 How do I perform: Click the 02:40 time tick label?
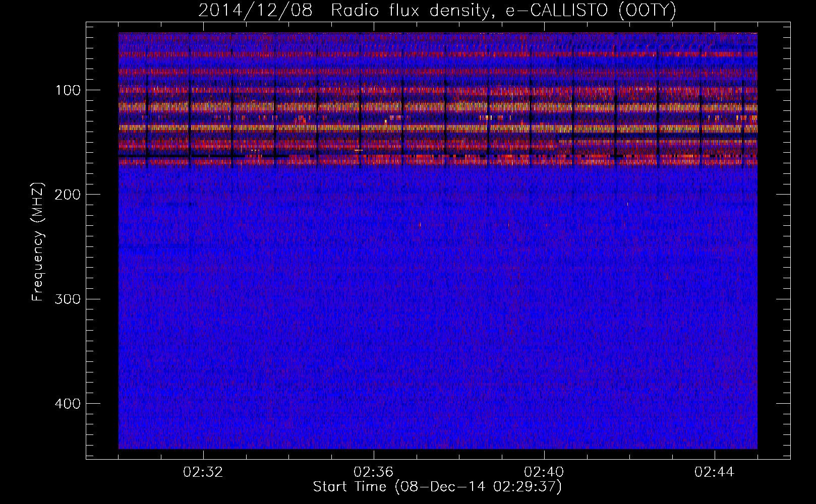click(544, 472)
